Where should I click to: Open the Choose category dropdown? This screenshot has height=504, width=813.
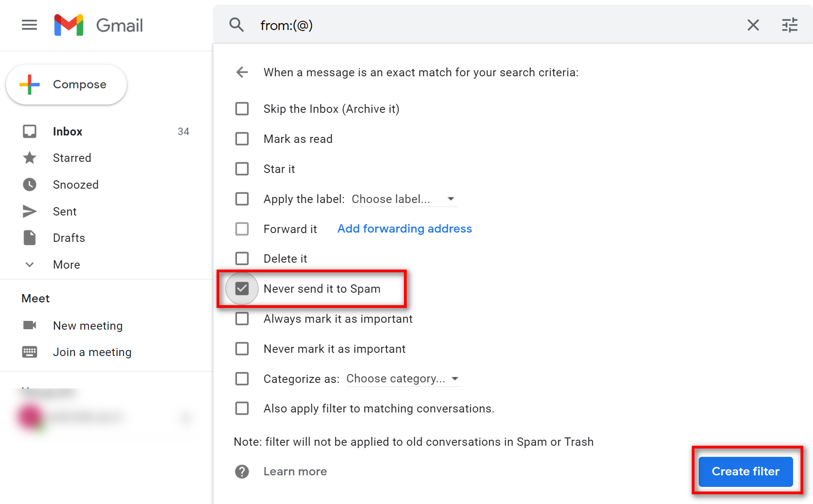(x=403, y=379)
